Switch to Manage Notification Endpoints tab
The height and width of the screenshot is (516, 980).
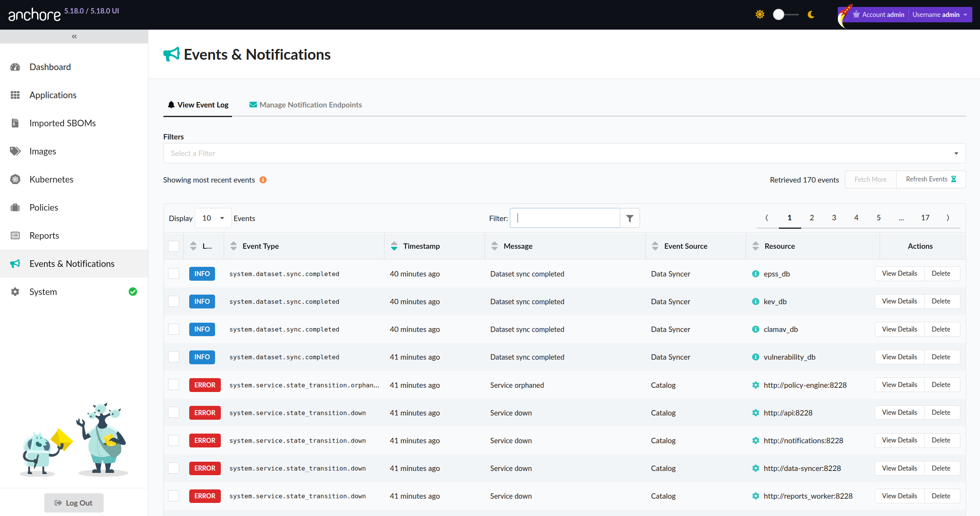pos(306,105)
